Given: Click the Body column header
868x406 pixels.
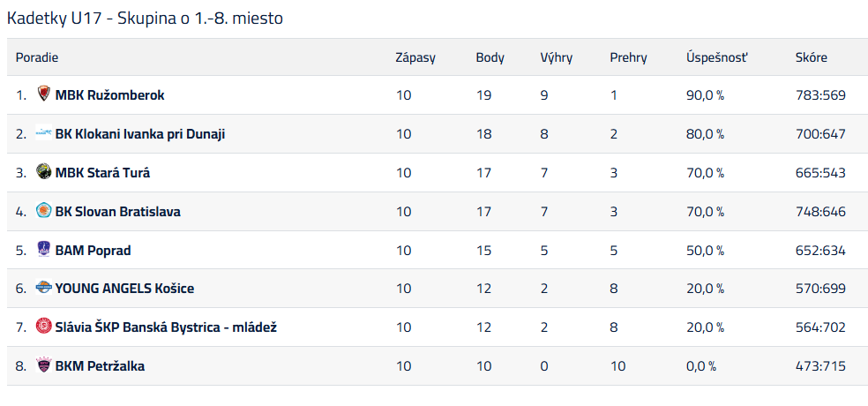Looking at the screenshot, I should click(x=490, y=57).
